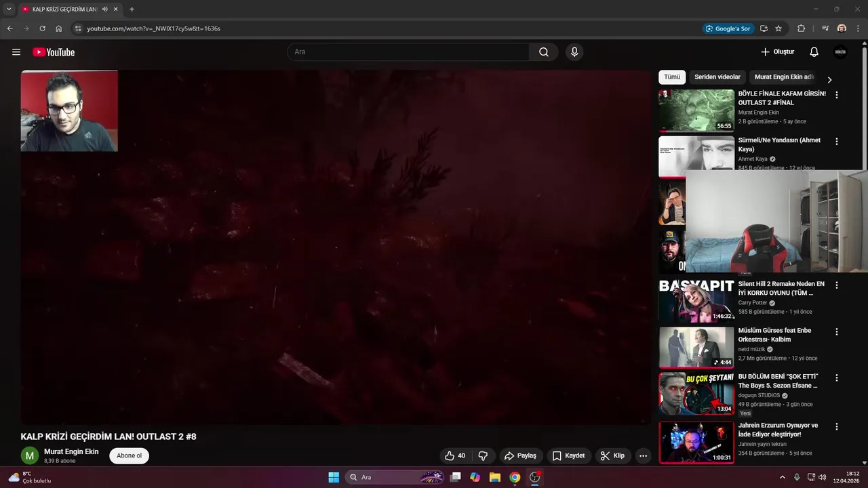Click the Windows taskbar search box
This screenshot has width=868, height=488.
click(x=396, y=477)
